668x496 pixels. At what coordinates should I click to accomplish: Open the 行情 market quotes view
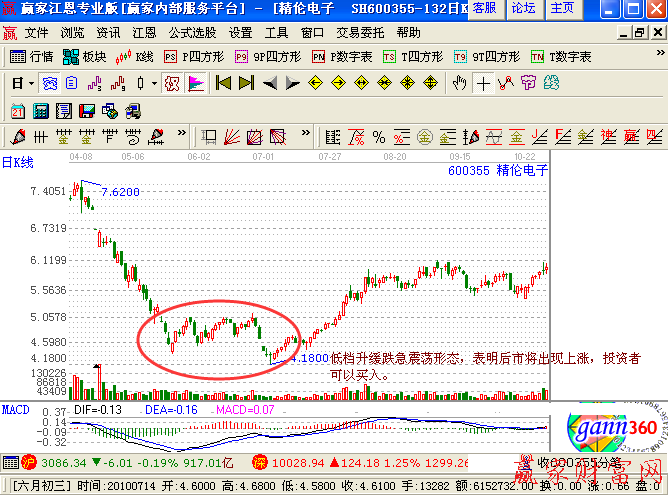coord(31,57)
